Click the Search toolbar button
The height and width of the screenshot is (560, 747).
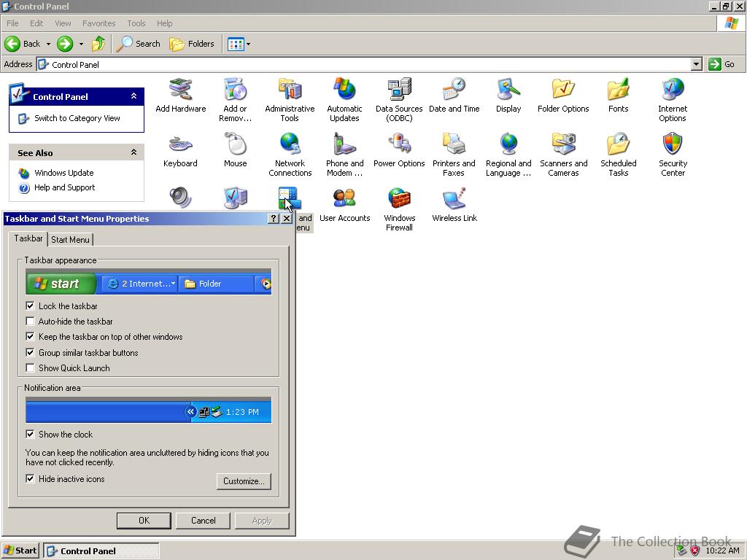(139, 44)
